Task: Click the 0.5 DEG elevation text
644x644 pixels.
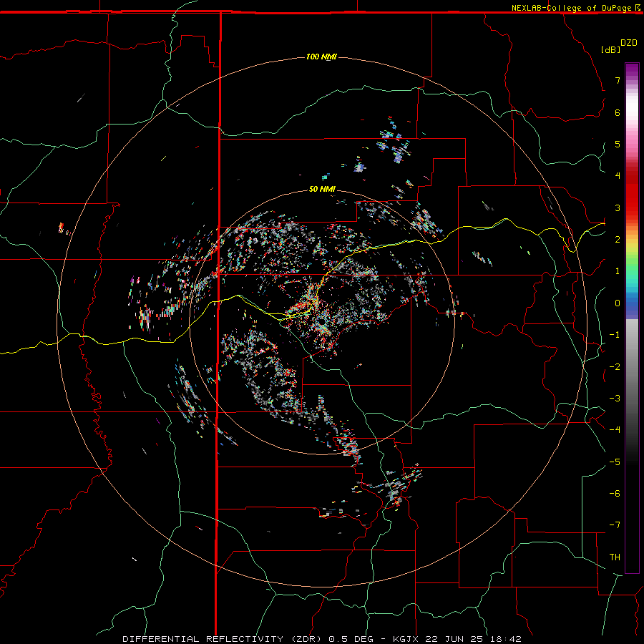Action: coord(351,639)
